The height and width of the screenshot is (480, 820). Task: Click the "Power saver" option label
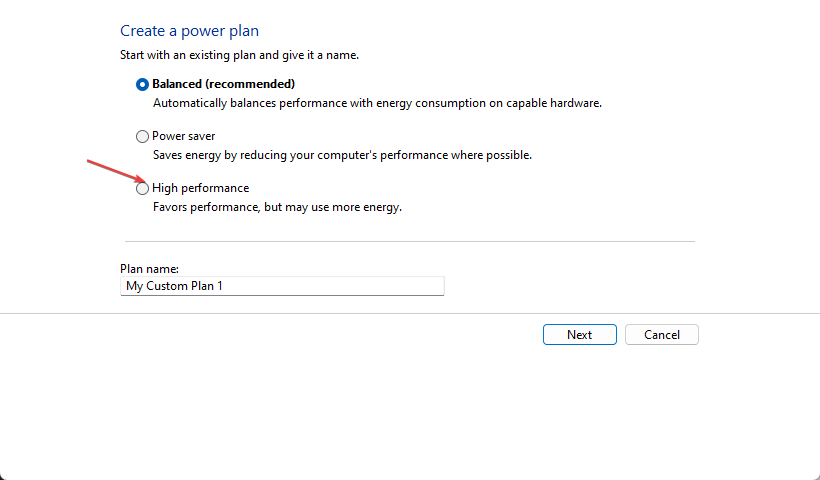click(x=183, y=136)
